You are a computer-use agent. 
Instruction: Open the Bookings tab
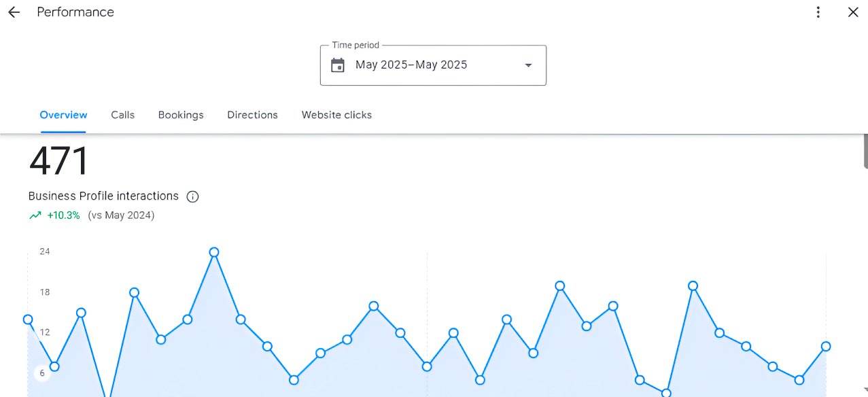point(181,115)
